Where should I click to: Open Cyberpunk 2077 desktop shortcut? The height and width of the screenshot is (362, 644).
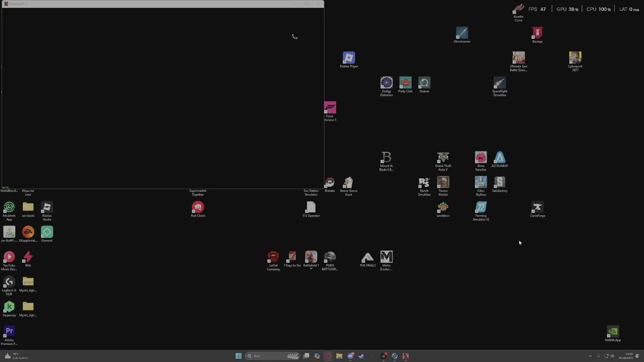pos(575,61)
